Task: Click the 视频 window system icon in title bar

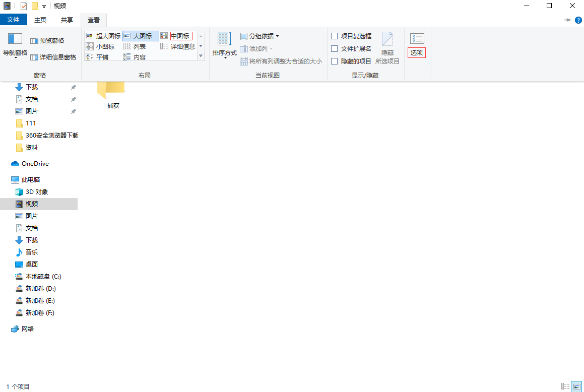Action: click(x=7, y=6)
